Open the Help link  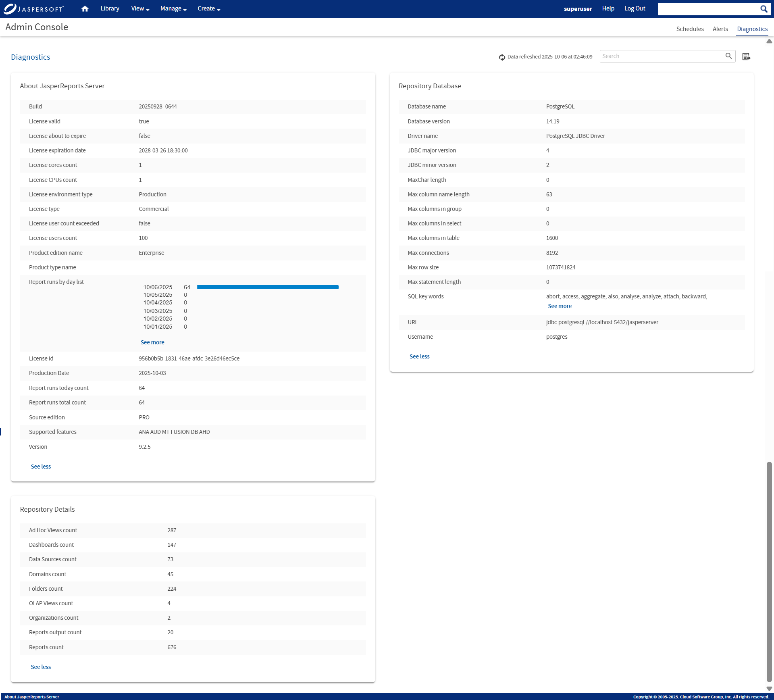pos(608,8)
